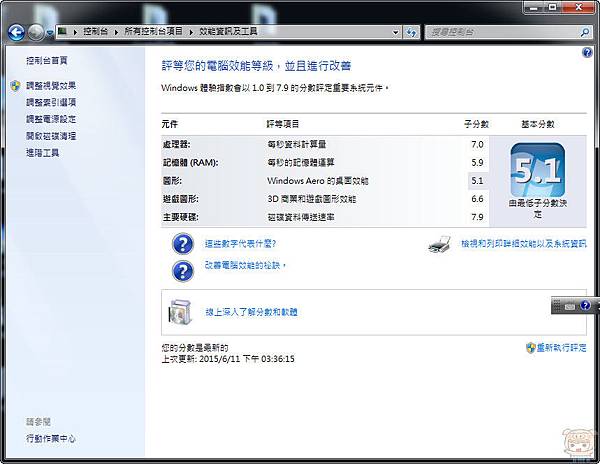600x464 pixels.
Task: Open 線上深入了解分數和軟體 link
Action: click(251, 312)
